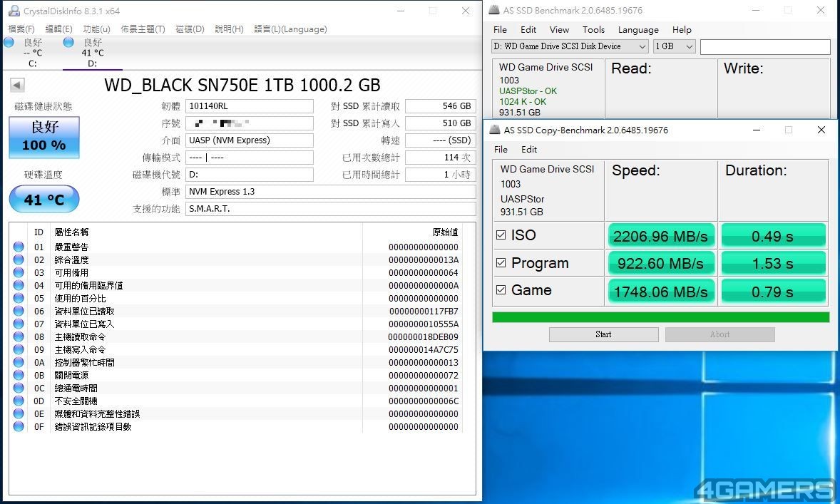Open Edit menu in Copy-Benchmark window
This screenshot has width=840, height=504.
529,150
